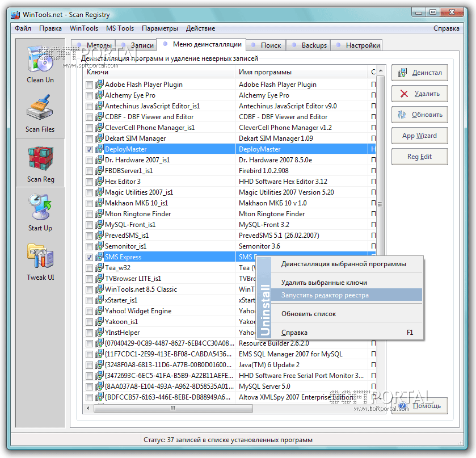Click the TVBrowser LITE_is1 row icon
This screenshot has width=476, height=458.
[99, 278]
